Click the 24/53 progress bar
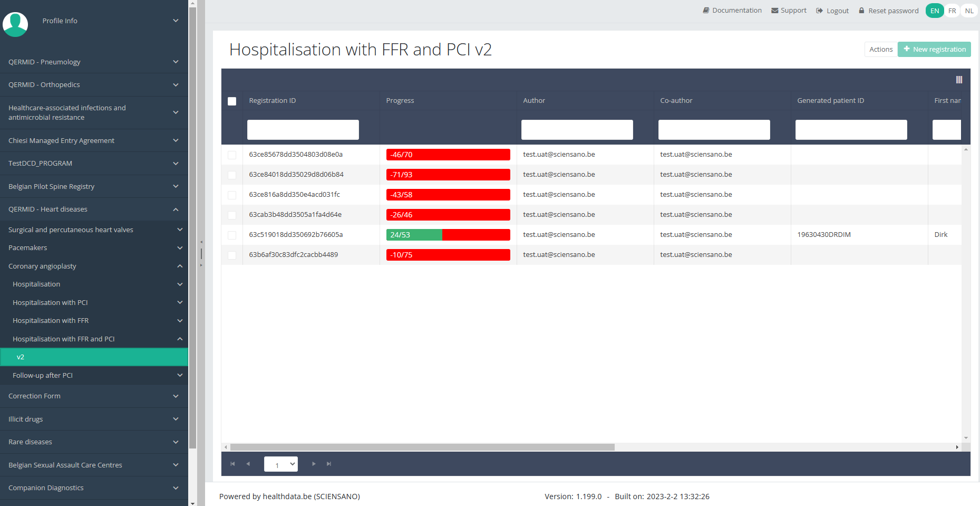The image size is (980, 506). pos(448,235)
